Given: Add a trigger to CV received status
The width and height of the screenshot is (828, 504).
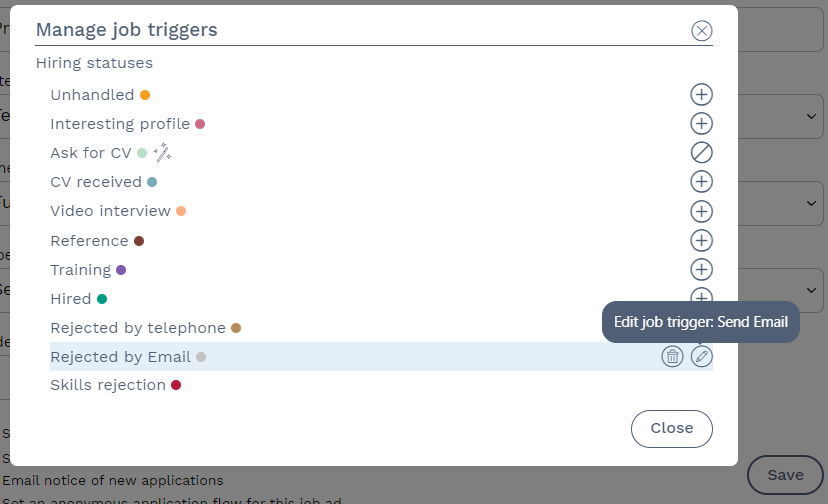Looking at the screenshot, I should [x=701, y=182].
